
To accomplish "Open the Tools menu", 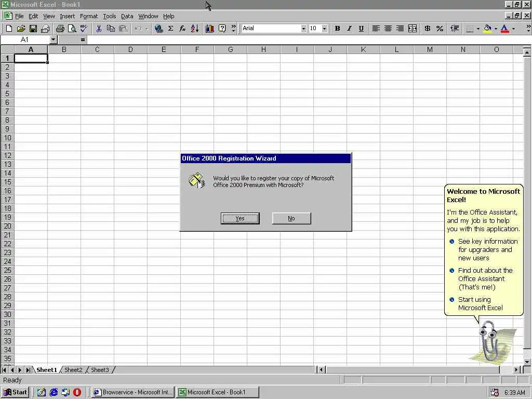I will pyautogui.click(x=109, y=16).
